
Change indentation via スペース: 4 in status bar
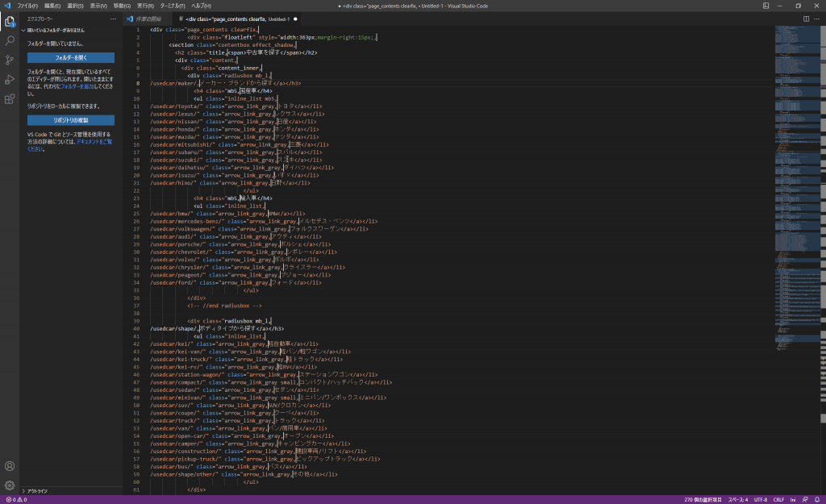click(738, 500)
